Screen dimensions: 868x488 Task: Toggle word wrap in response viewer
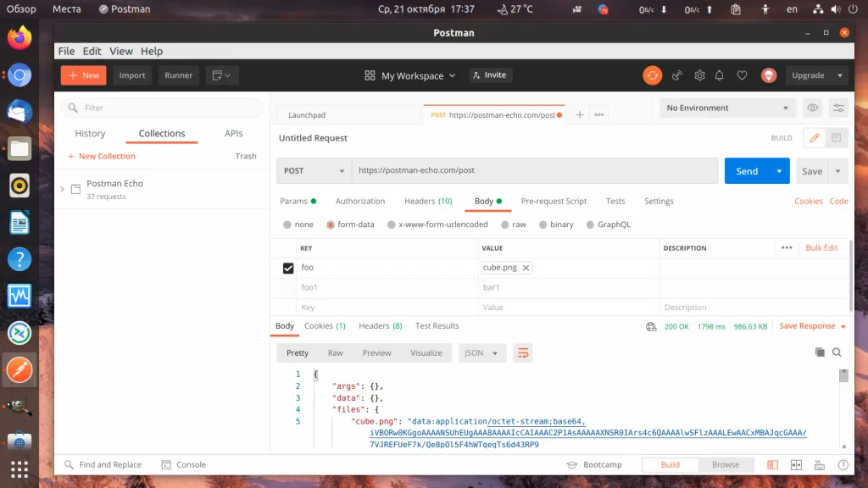click(x=523, y=353)
